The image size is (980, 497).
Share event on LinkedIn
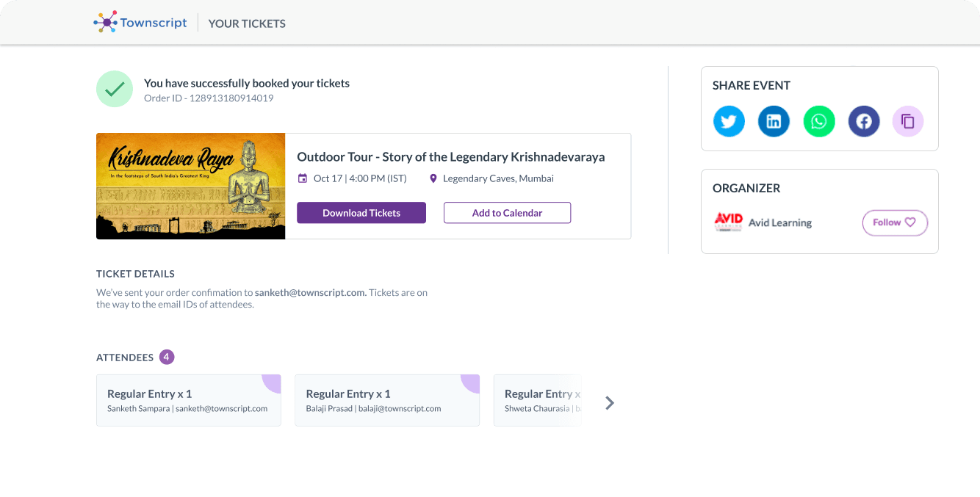pos(774,121)
